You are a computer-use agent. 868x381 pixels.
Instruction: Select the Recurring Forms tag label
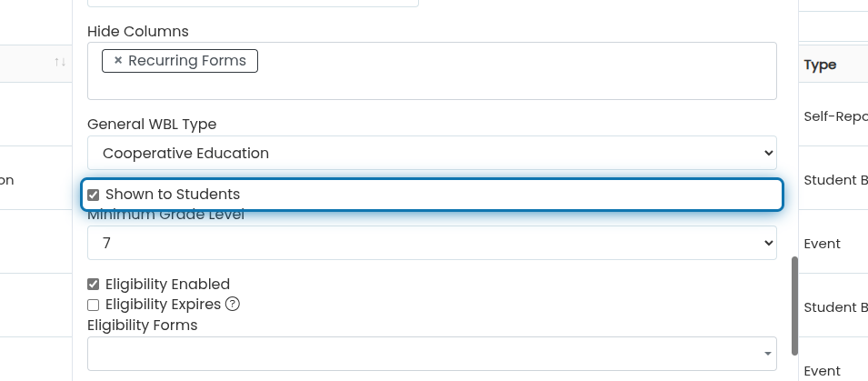pyautogui.click(x=187, y=60)
